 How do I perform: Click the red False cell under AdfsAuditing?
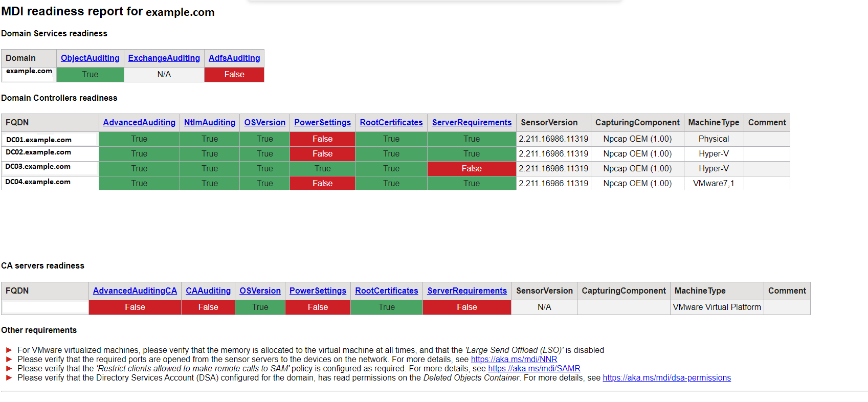click(234, 75)
